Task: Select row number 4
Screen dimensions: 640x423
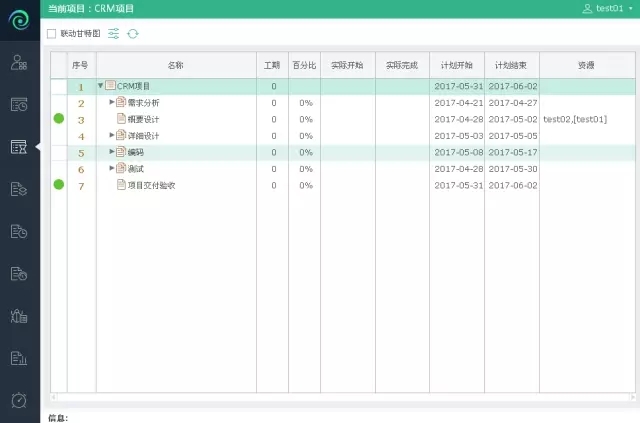Action: 81,137
